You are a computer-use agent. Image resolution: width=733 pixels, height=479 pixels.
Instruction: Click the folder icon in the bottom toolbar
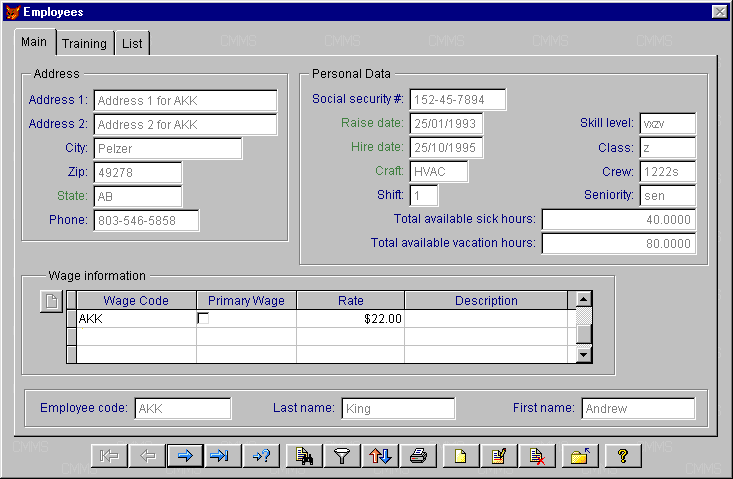[579, 456]
